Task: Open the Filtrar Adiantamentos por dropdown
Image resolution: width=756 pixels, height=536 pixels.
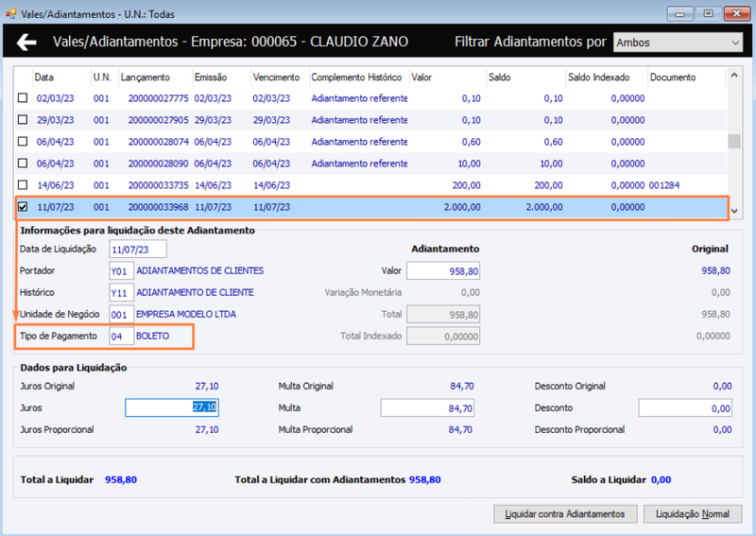Action: 678,43
